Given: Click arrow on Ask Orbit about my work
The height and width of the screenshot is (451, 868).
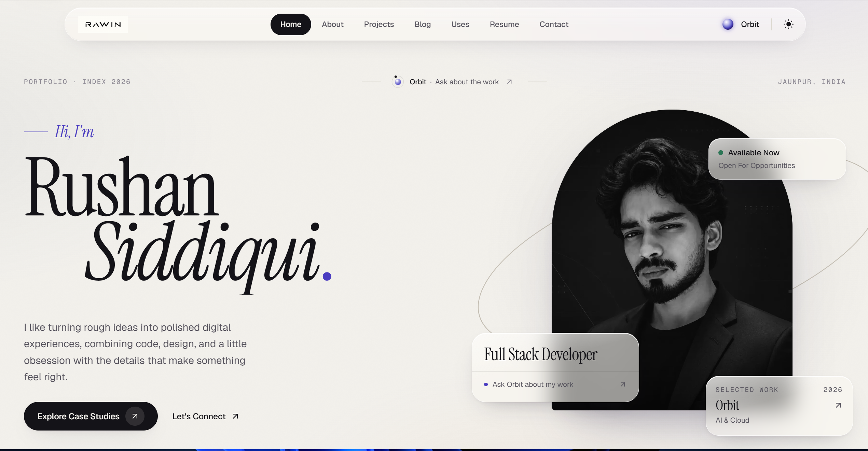Looking at the screenshot, I should pos(623,384).
